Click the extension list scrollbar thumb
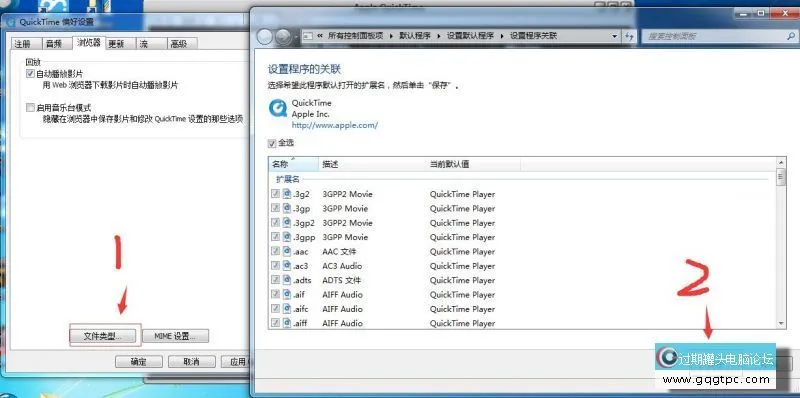Viewport: 800px width, 398px height. (x=781, y=177)
